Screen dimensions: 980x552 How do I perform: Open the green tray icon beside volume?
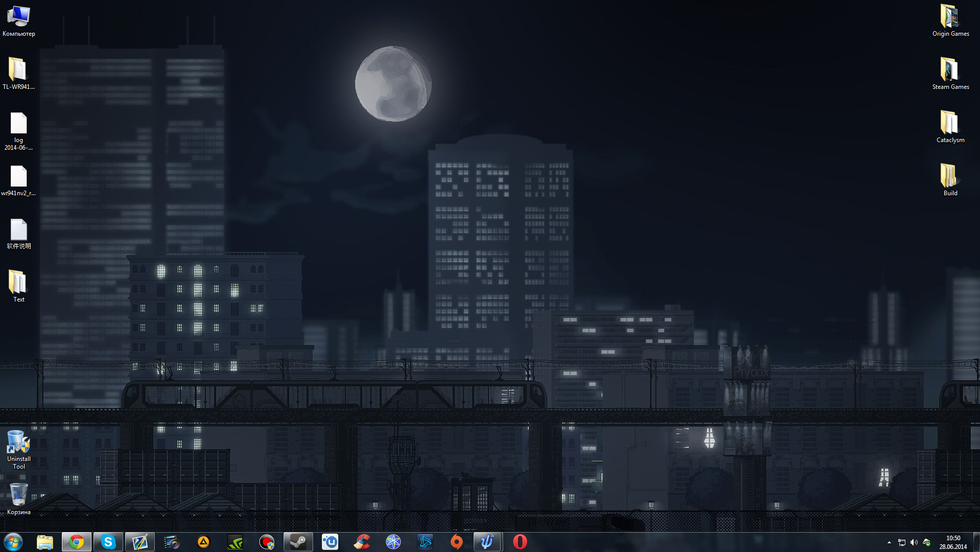926,542
